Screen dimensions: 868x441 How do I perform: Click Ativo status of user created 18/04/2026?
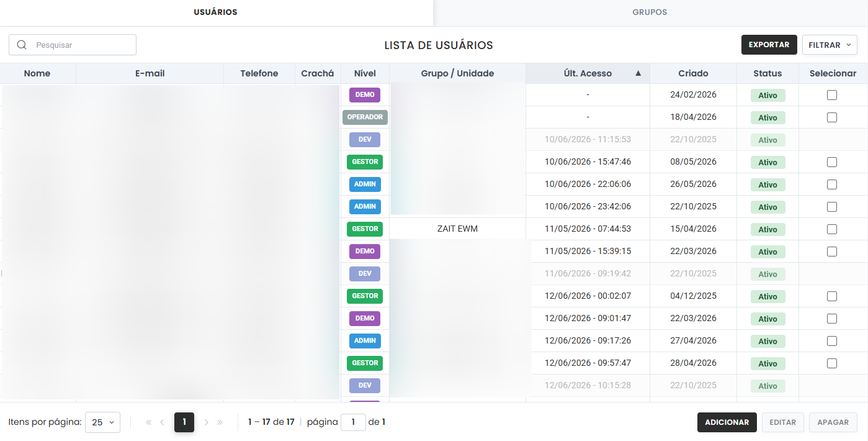[767, 117]
